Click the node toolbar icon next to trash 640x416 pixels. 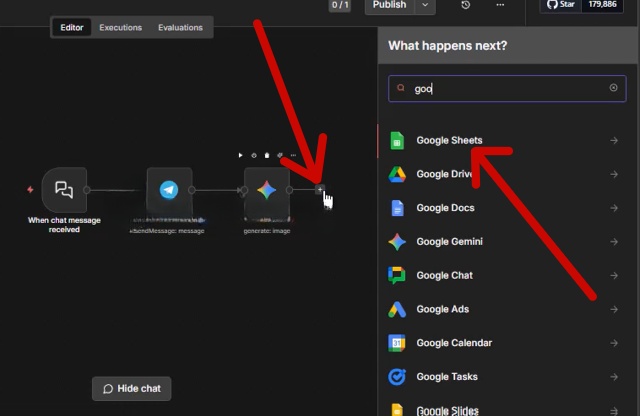point(280,155)
